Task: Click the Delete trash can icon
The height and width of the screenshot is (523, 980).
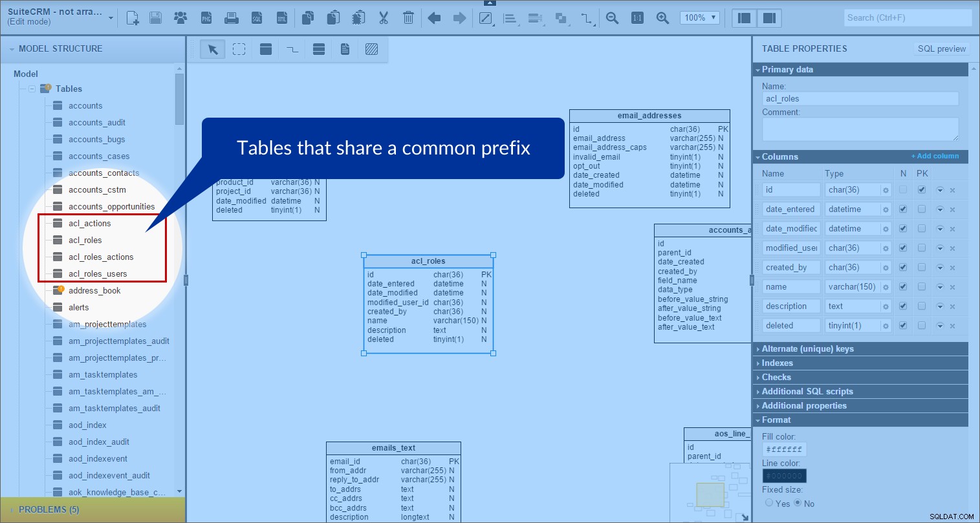Action: pyautogui.click(x=408, y=18)
